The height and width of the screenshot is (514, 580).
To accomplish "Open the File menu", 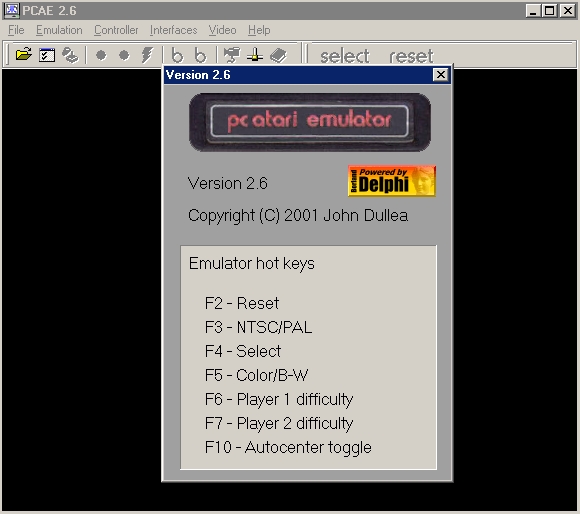I will coord(16,30).
